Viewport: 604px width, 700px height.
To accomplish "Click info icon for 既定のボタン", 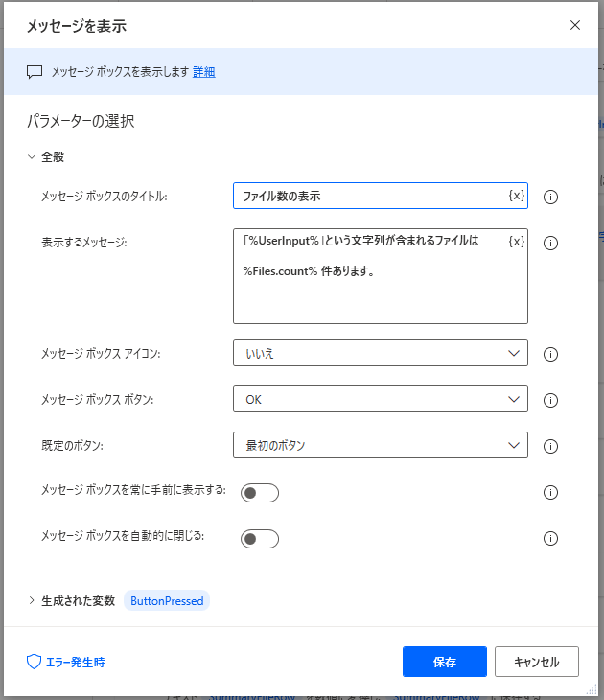I will (x=551, y=446).
